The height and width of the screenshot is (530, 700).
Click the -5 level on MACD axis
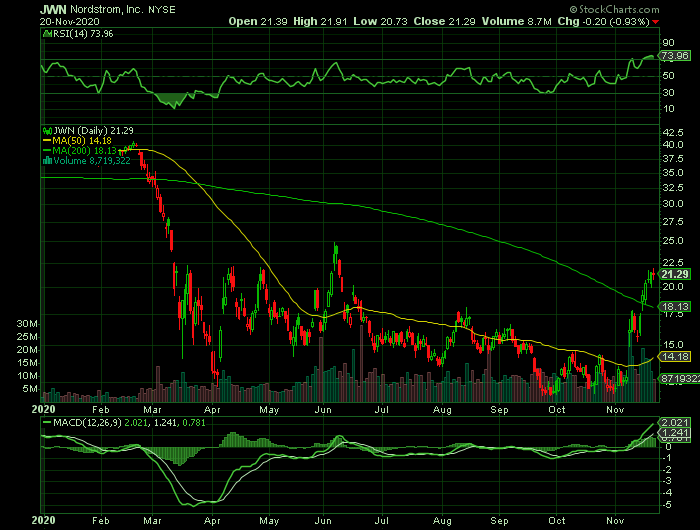(668, 505)
